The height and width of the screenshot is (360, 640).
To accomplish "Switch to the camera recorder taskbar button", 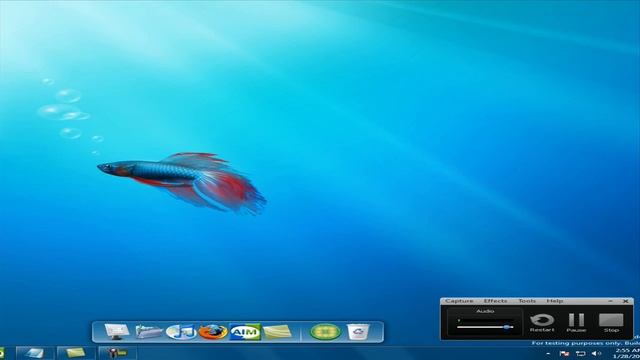I will (x=117, y=353).
